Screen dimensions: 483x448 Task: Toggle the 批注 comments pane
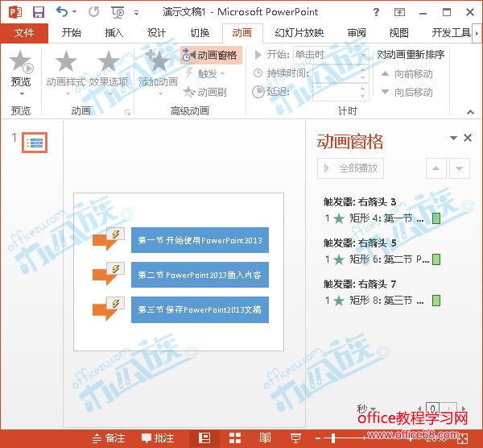tap(158, 438)
